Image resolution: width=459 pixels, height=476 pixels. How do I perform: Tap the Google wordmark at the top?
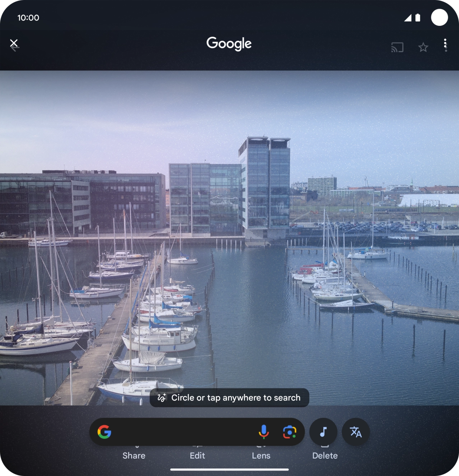click(229, 44)
